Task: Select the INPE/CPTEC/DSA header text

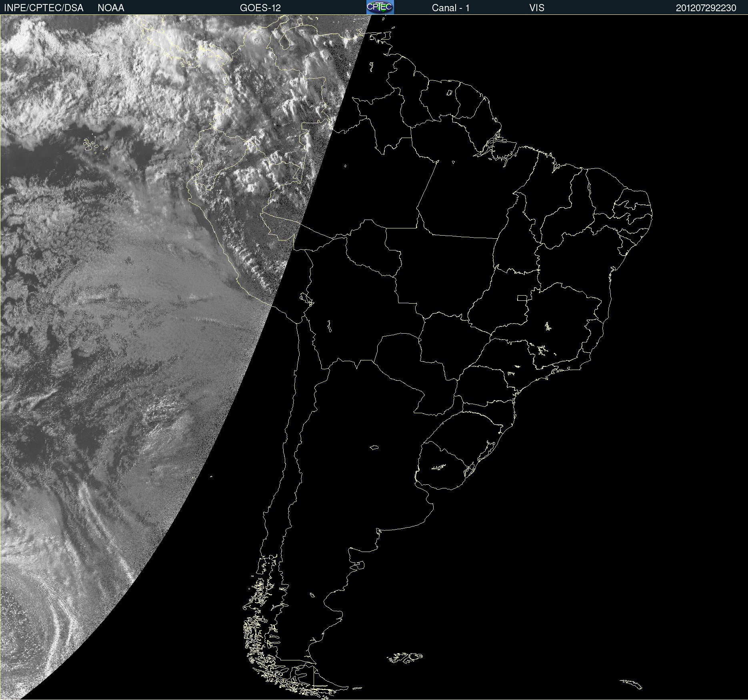Action: [44, 8]
